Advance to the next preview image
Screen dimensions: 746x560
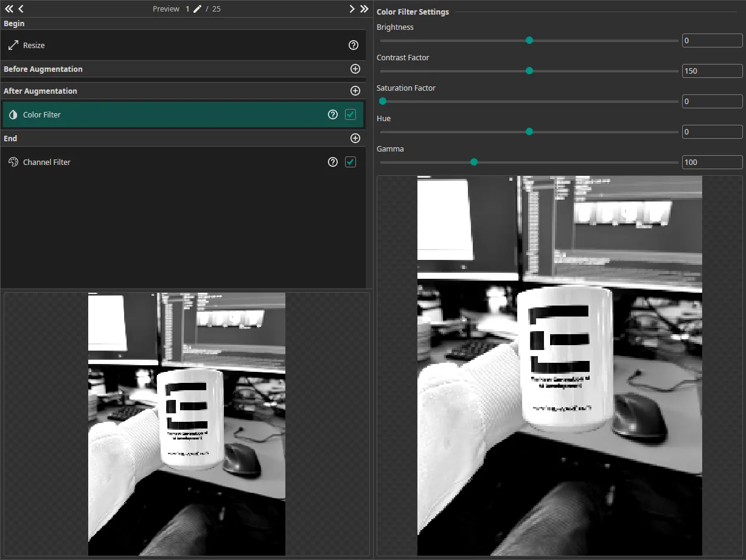pos(352,9)
